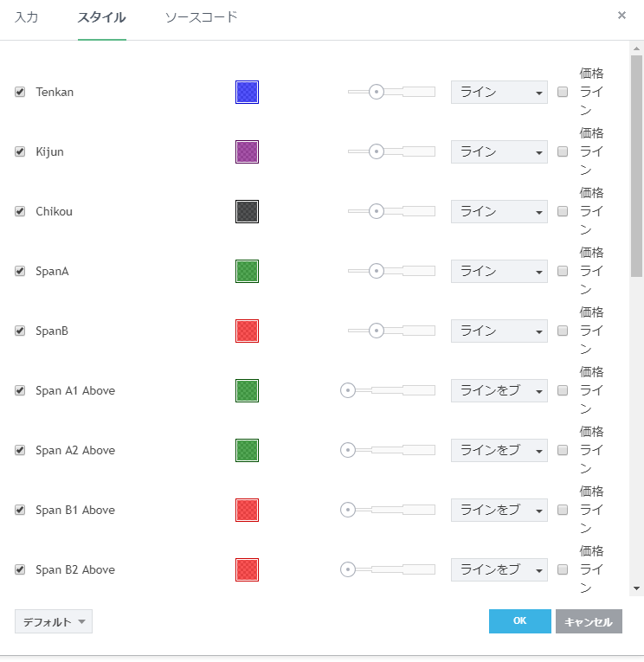
Task: Open the Tenkan blue color swatch
Action: pos(247,93)
